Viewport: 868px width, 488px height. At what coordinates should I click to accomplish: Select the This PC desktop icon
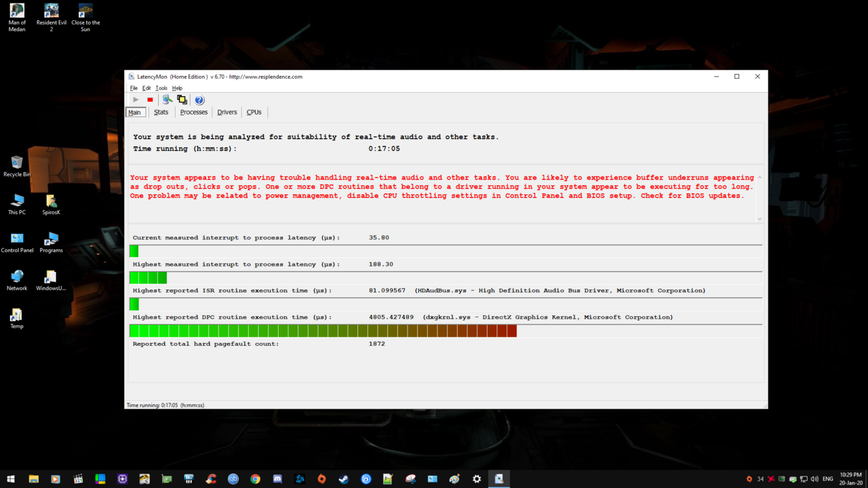pos(17,204)
